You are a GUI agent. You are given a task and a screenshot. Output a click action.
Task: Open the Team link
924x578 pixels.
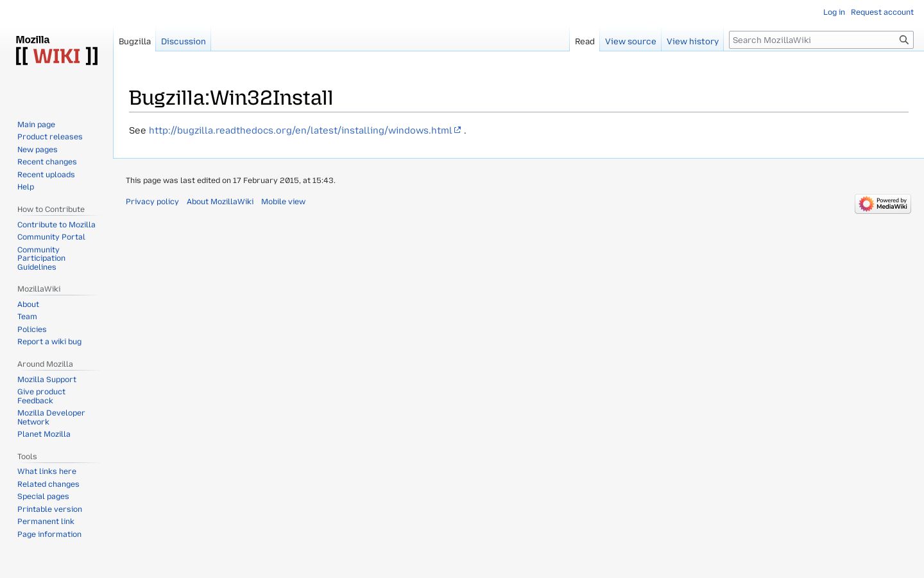tap(27, 317)
